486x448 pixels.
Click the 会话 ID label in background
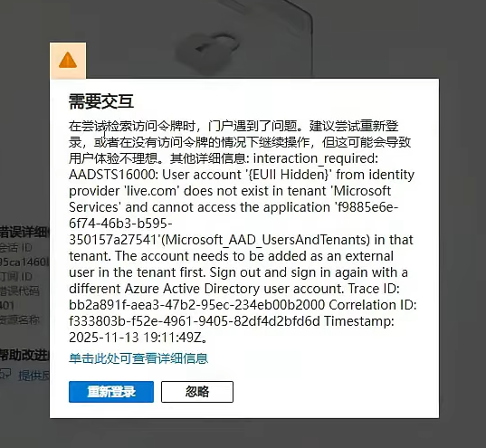point(16,248)
